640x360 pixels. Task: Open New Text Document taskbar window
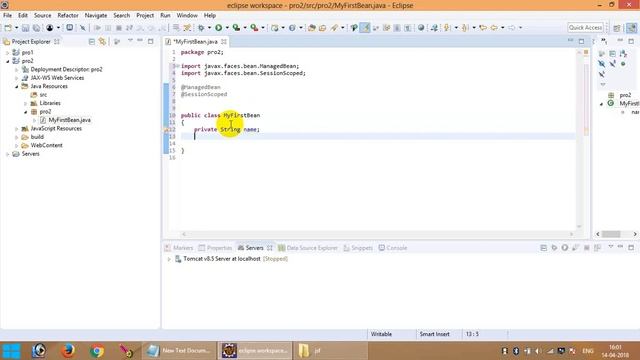[x=178, y=351]
